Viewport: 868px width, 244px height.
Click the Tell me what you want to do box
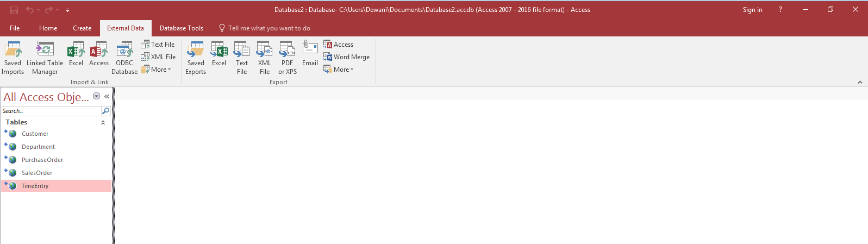pyautogui.click(x=265, y=28)
